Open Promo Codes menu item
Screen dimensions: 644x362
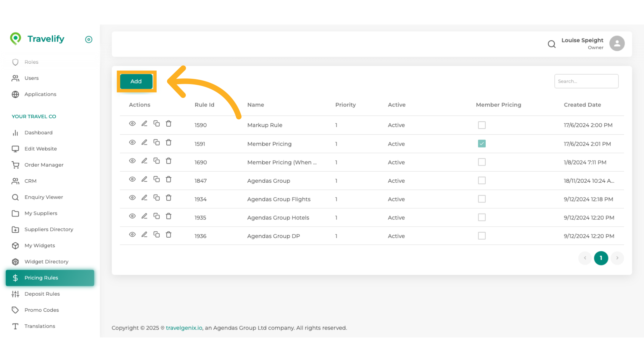tap(42, 310)
